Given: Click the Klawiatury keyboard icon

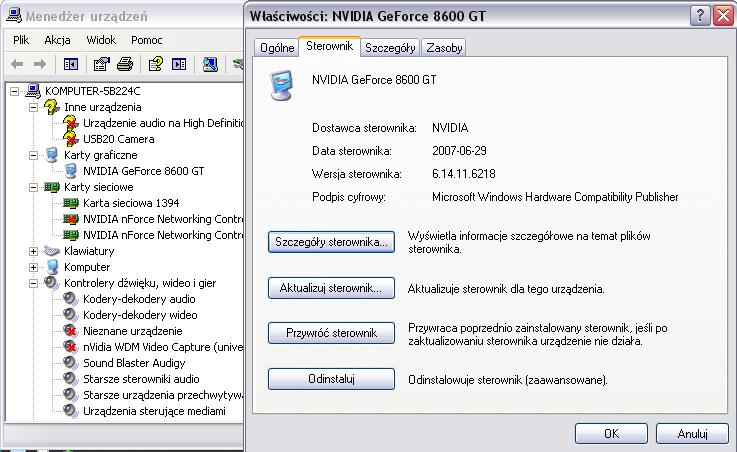Looking at the screenshot, I should click(x=52, y=251).
